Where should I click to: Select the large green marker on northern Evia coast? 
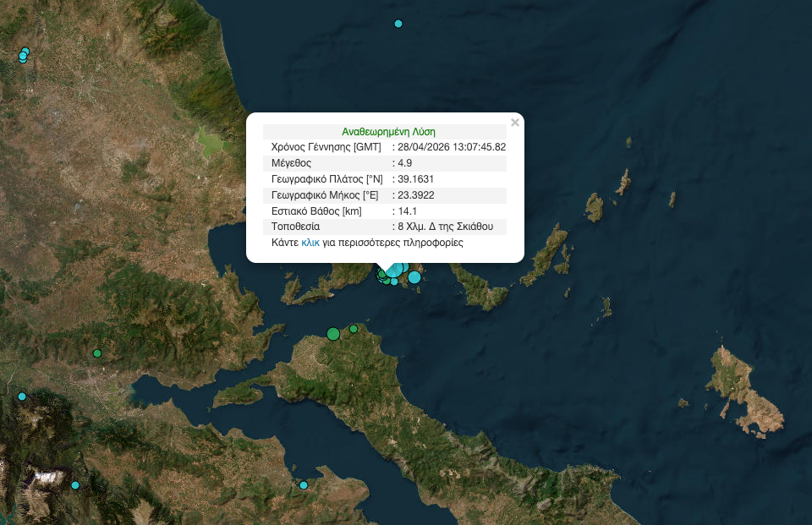coord(333,334)
